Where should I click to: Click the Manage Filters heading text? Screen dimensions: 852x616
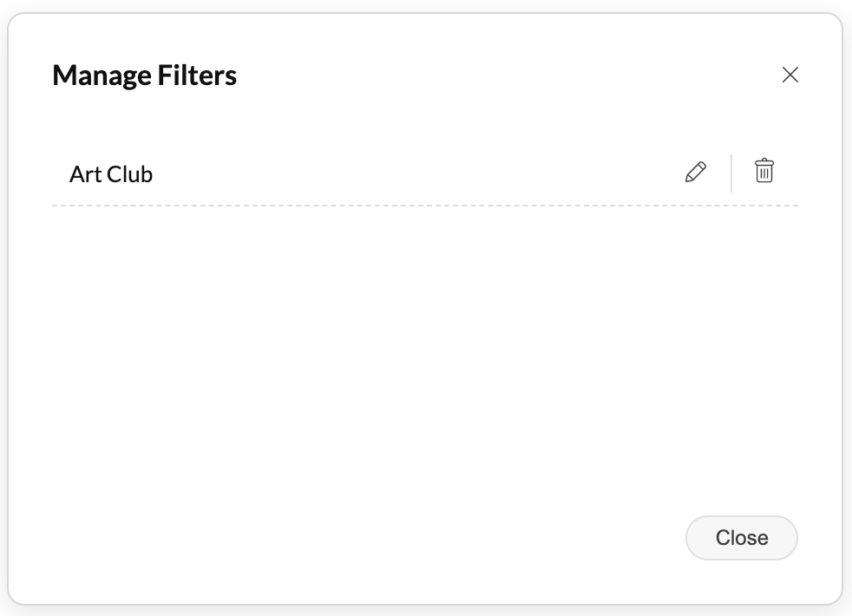point(144,75)
